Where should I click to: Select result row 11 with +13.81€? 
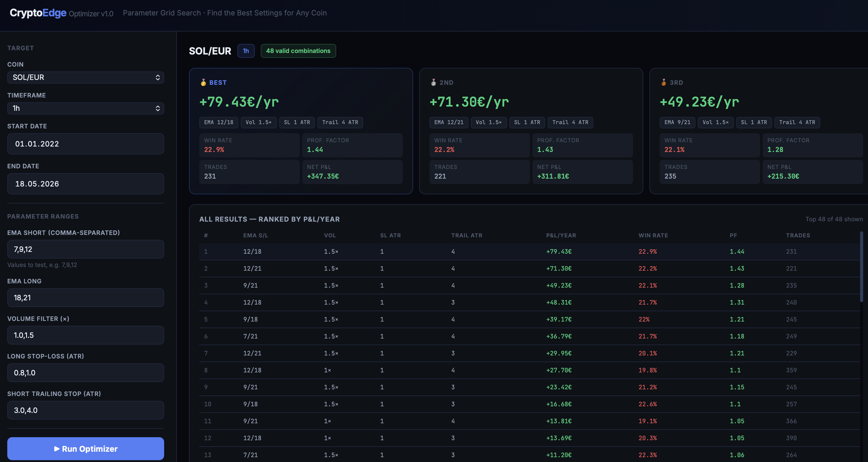[x=529, y=421]
